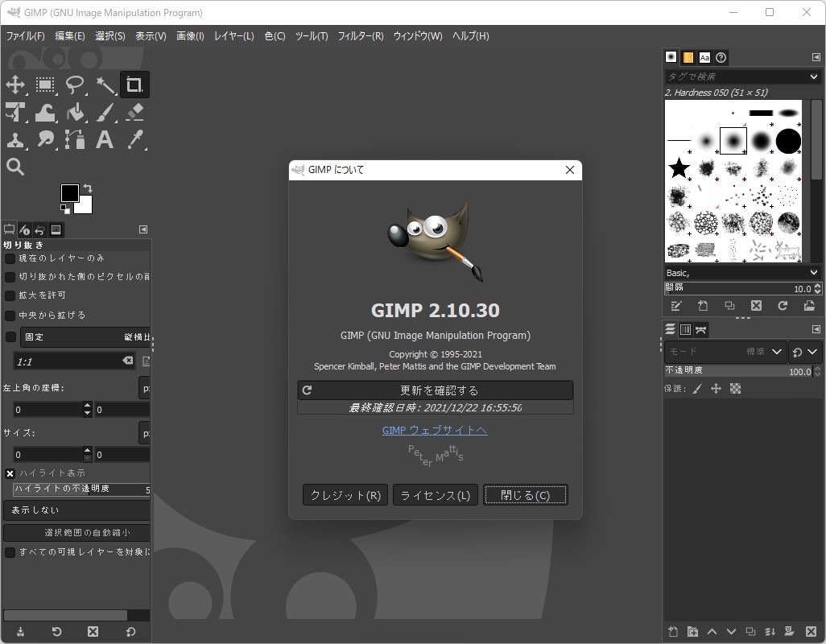Activate the Crop tool
The image size is (826, 644).
(134, 84)
